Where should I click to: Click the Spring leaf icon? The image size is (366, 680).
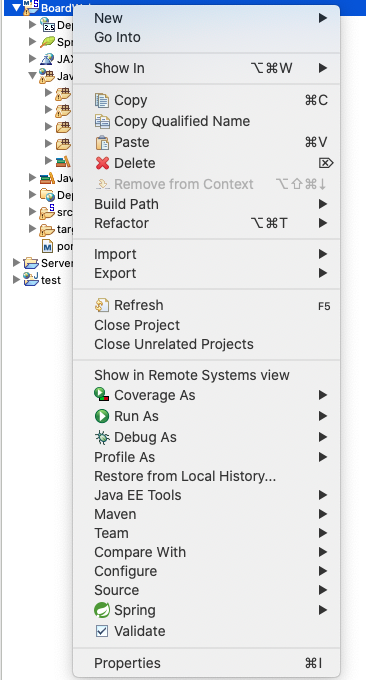pos(102,610)
